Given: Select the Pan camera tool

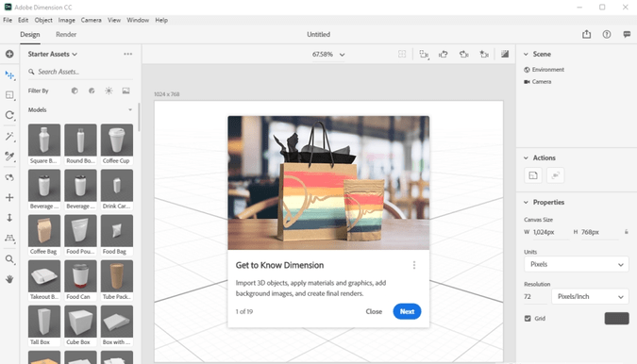Looking at the screenshot, I should coord(9,198).
